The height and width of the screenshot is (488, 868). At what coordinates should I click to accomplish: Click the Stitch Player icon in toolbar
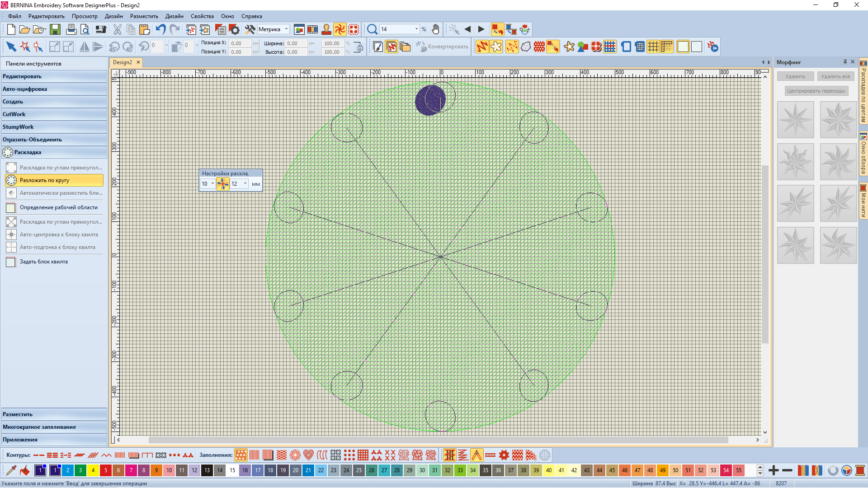pos(712,47)
